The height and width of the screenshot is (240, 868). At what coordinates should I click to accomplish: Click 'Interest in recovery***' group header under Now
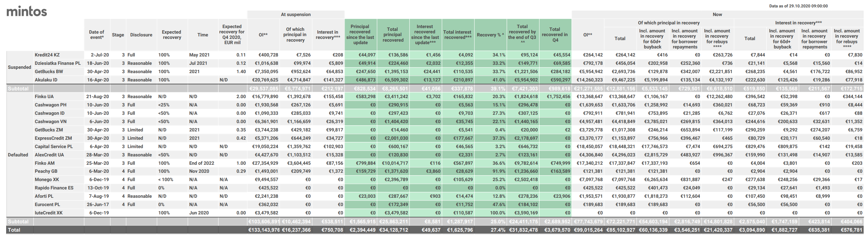coord(798,23)
